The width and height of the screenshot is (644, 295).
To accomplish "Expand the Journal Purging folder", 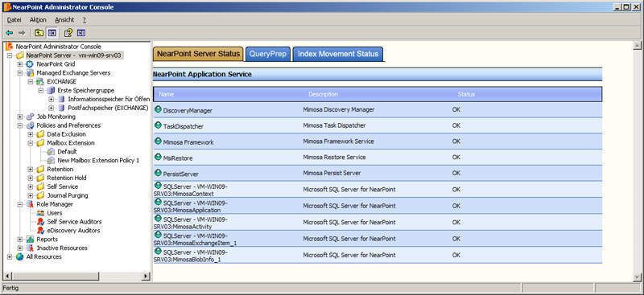I will pyautogui.click(x=31, y=195).
